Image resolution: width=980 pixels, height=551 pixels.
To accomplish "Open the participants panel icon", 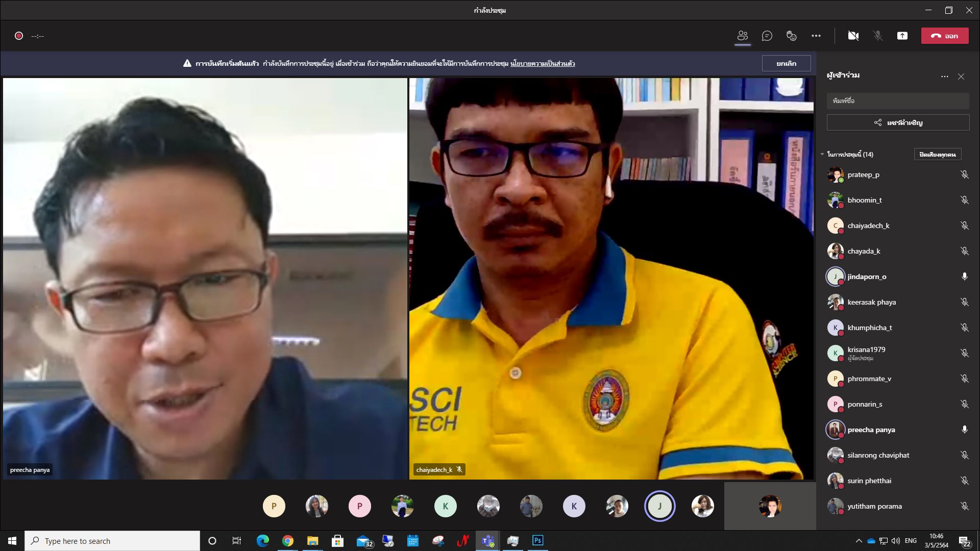I will point(743,36).
